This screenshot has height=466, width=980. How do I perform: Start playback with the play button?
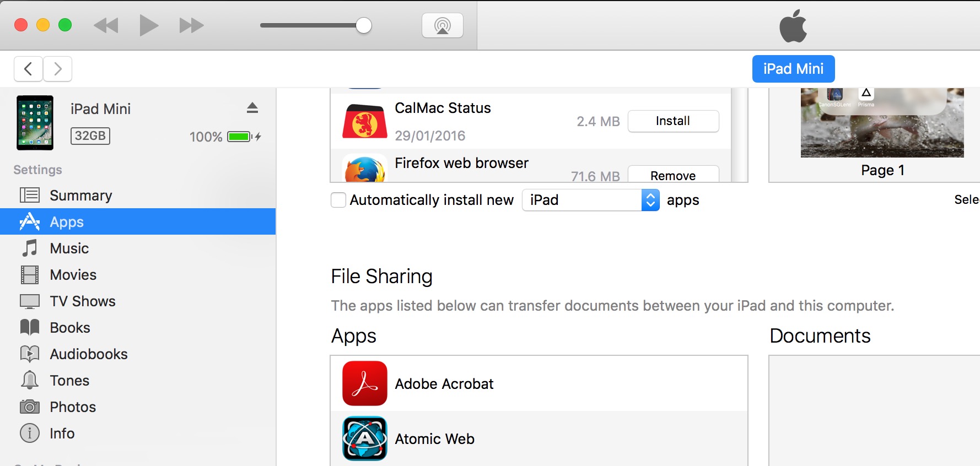[x=149, y=25]
